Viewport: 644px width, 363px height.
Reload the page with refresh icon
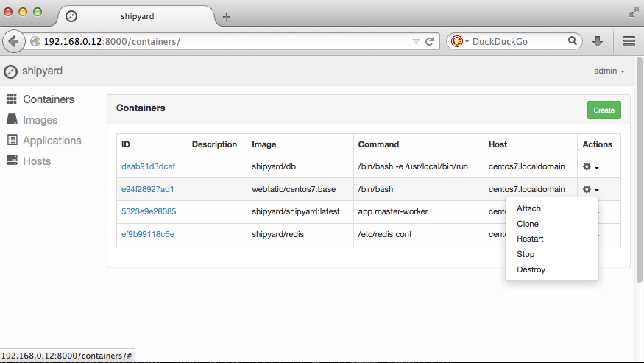430,41
